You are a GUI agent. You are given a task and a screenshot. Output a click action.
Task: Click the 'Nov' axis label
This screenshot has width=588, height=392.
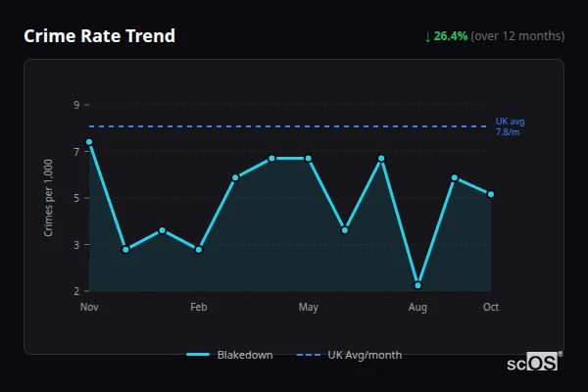coord(89,307)
